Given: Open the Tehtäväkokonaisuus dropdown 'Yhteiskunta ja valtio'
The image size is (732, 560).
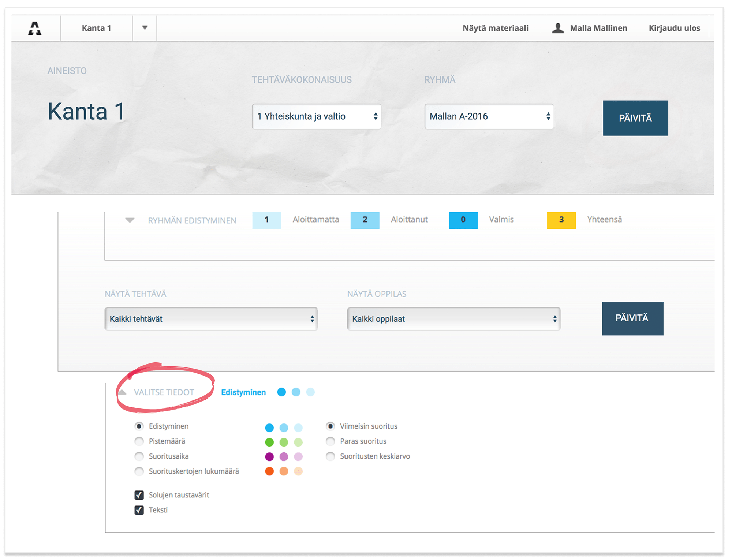Looking at the screenshot, I should pyautogui.click(x=316, y=116).
